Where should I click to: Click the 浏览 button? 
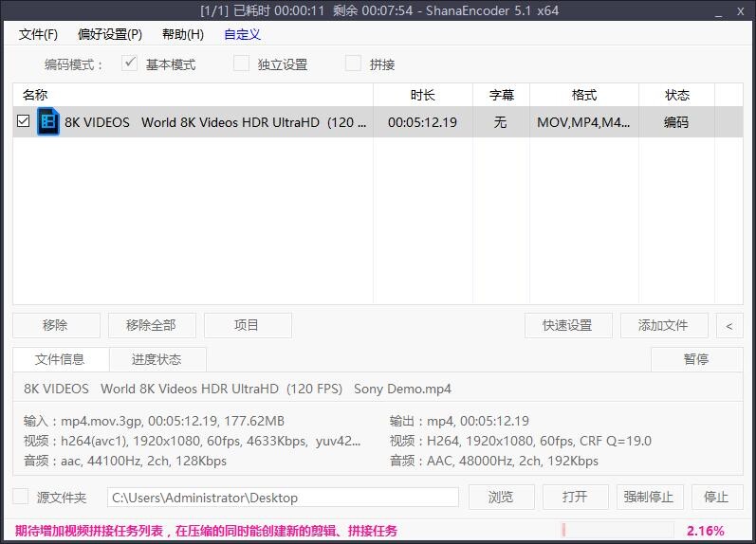point(501,497)
